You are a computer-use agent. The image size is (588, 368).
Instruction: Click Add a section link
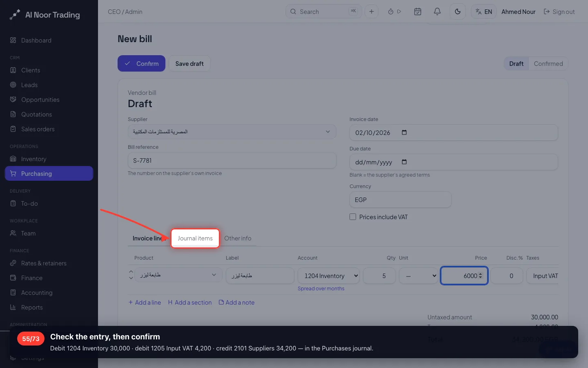pos(190,302)
